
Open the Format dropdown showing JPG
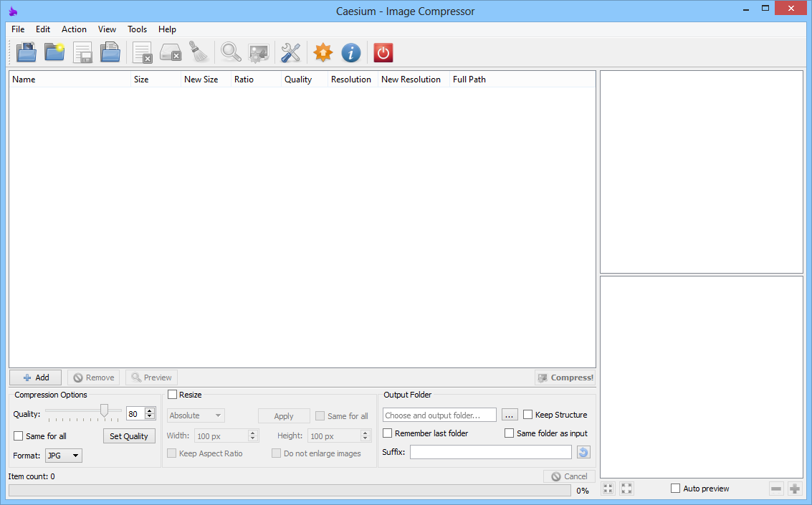click(62, 455)
